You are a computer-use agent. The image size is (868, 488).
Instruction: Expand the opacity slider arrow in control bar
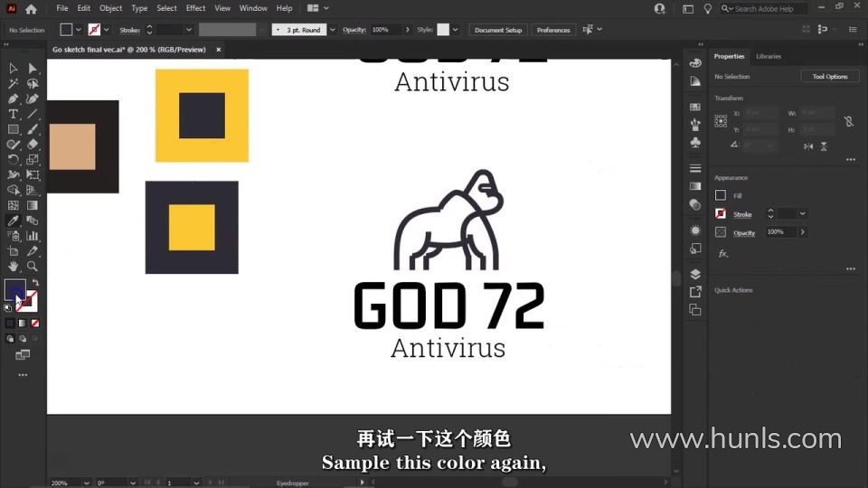click(408, 30)
